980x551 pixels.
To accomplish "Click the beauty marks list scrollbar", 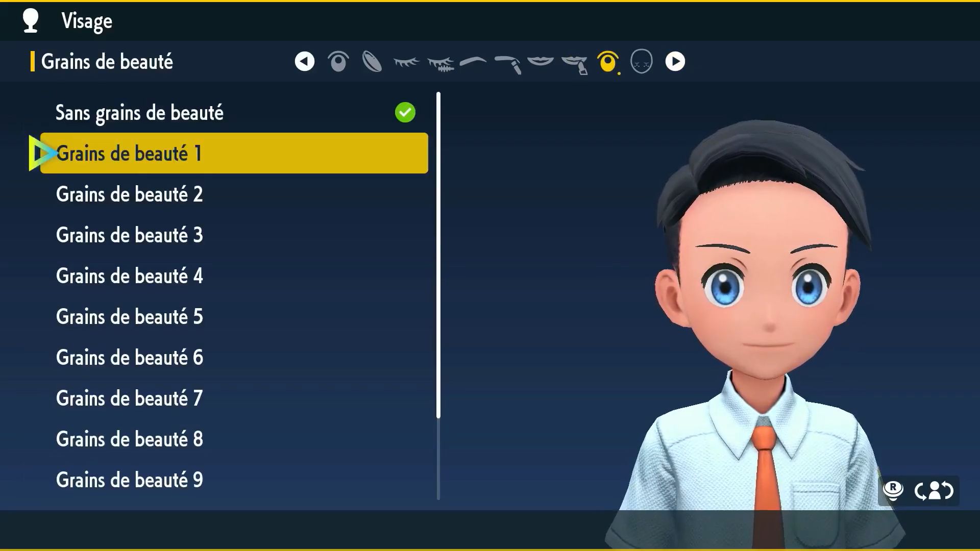I will tap(438, 255).
